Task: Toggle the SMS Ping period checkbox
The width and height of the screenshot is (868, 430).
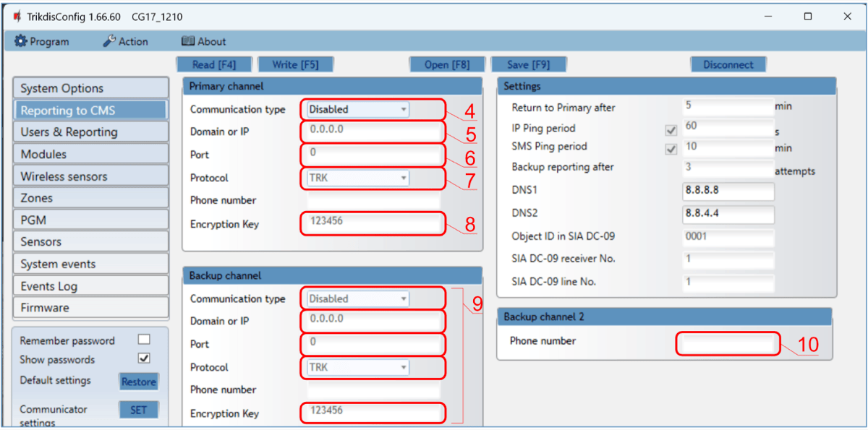Action: [671, 149]
